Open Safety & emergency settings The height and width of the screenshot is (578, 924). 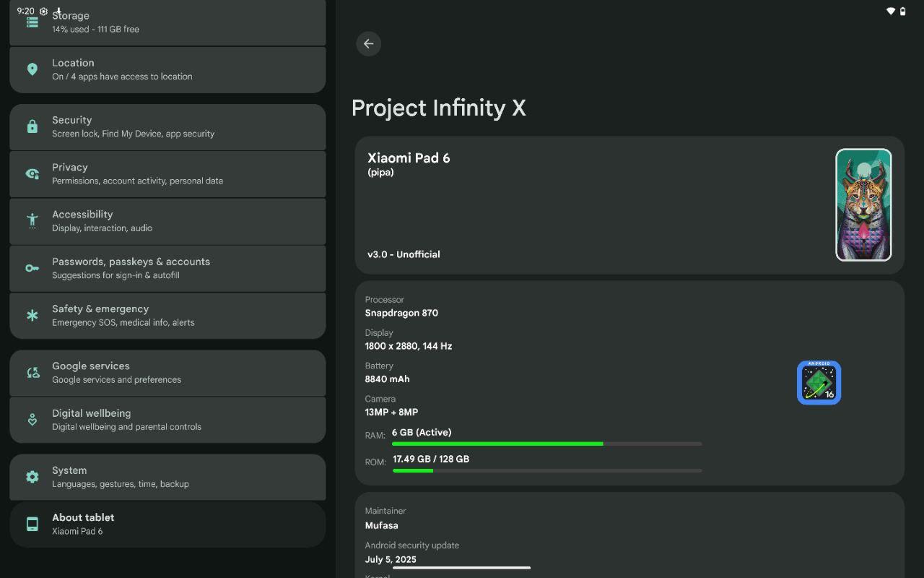[167, 316]
